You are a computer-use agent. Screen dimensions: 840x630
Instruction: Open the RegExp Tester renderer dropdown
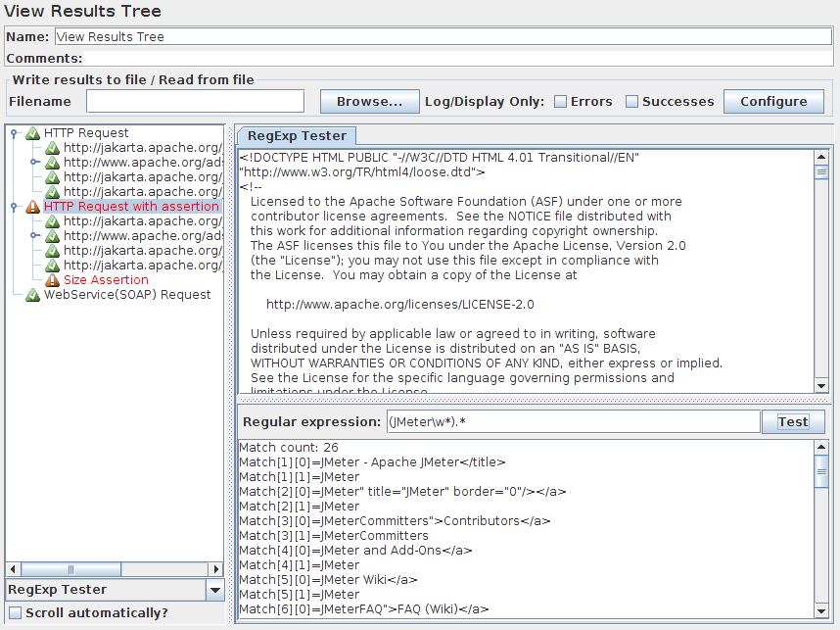pos(214,590)
